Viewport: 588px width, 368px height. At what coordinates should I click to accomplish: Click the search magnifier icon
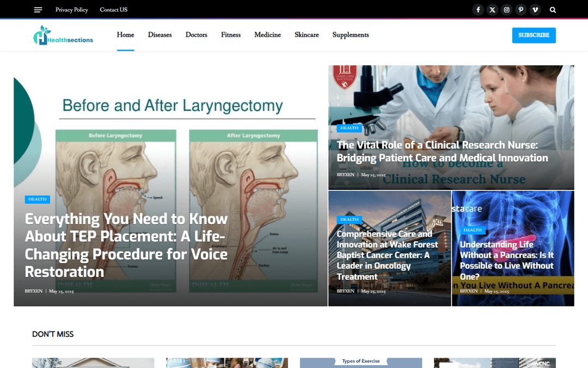(553, 10)
